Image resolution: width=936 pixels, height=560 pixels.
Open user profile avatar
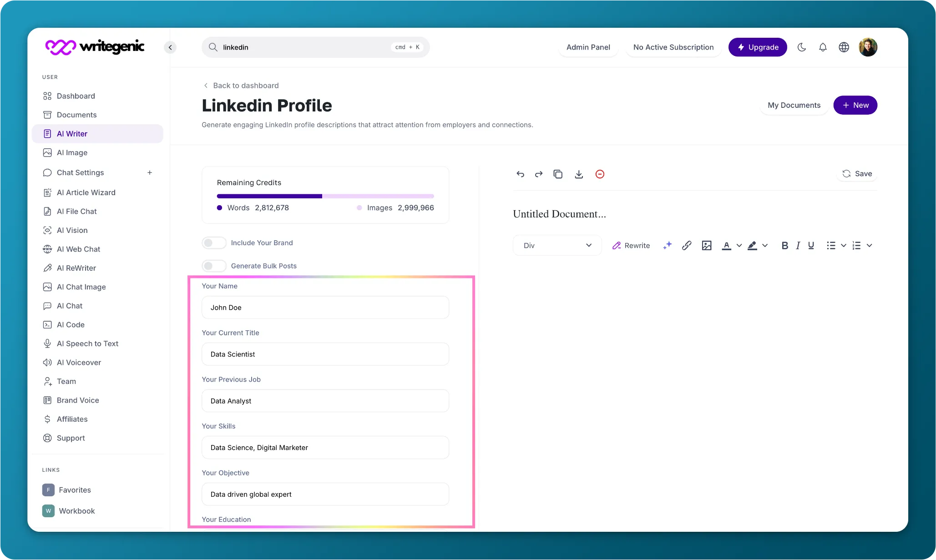tap(868, 47)
